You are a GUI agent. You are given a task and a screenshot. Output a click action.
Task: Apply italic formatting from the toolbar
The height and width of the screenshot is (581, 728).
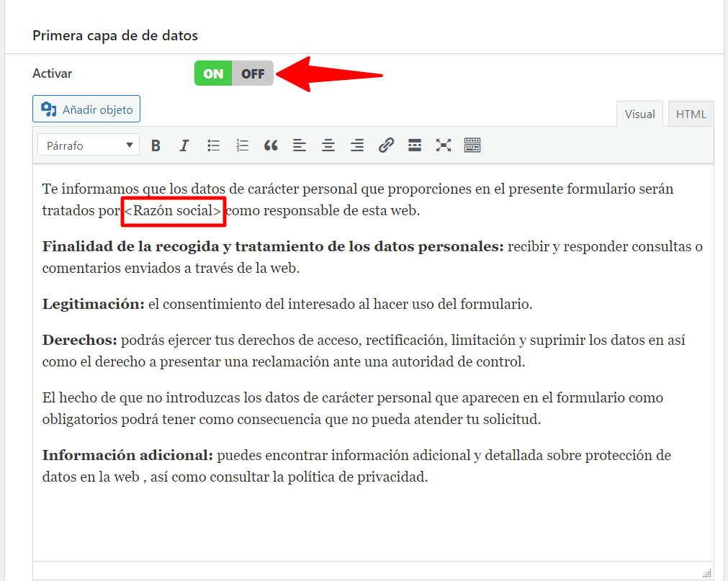click(x=184, y=145)
